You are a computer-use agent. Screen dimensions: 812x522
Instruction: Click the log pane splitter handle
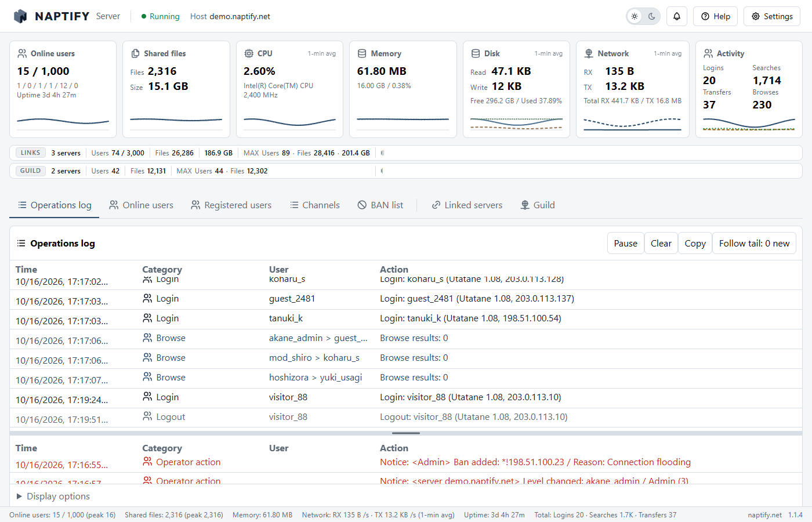406,433
